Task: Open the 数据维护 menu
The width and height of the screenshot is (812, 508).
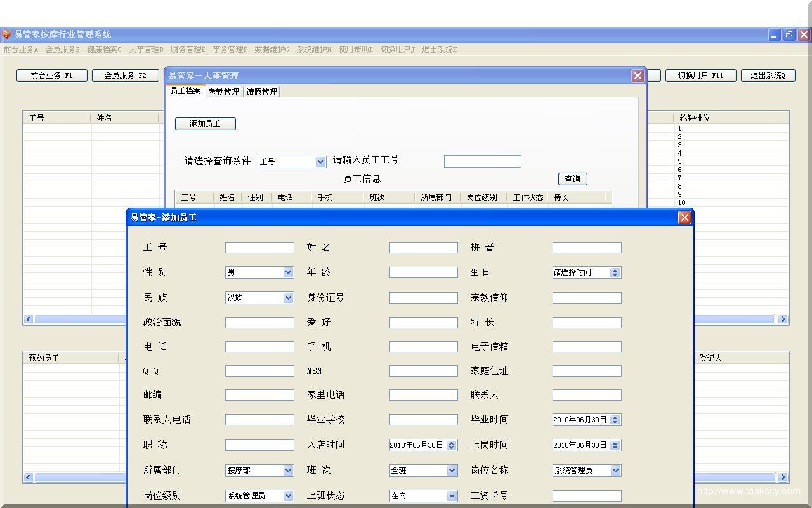Action: pos(272,49)
